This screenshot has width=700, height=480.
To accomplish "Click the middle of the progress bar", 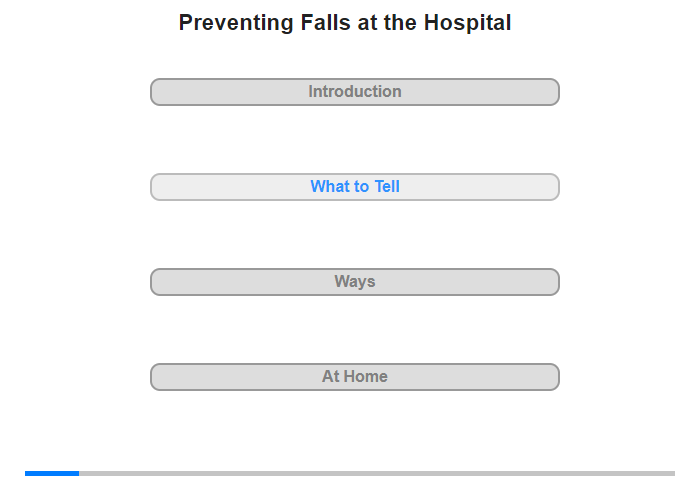I will (350, 473).
